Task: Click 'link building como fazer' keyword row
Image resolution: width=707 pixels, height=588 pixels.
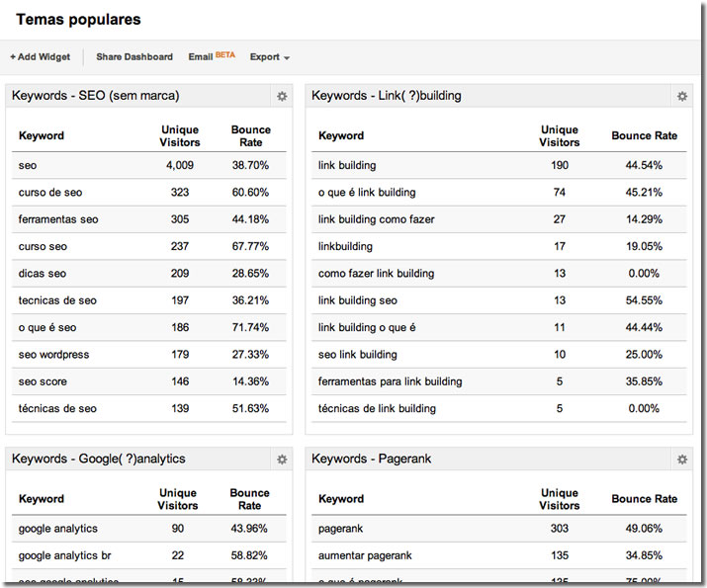Action: tap(376, 219)
